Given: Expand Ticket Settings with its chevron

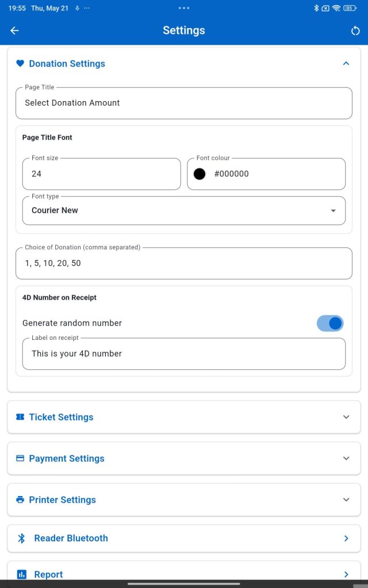Looking at the screenshot, I should (x=346, y=417).
